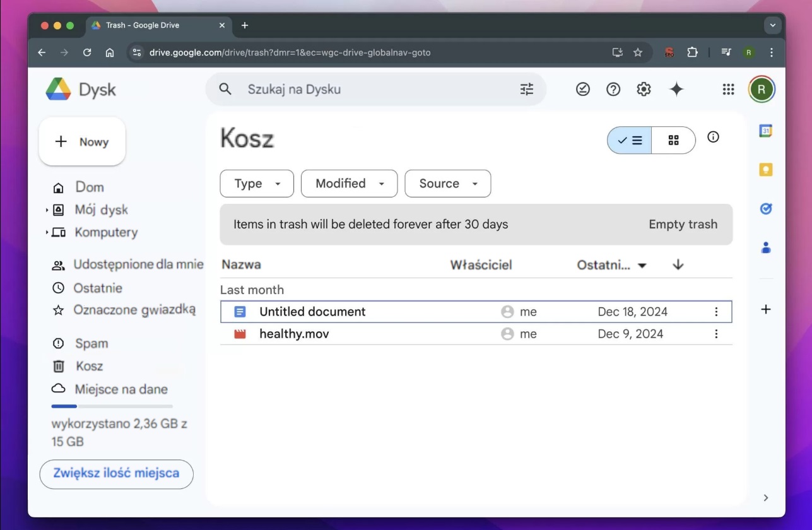Open Drive settings gear icon

point(644,90)
